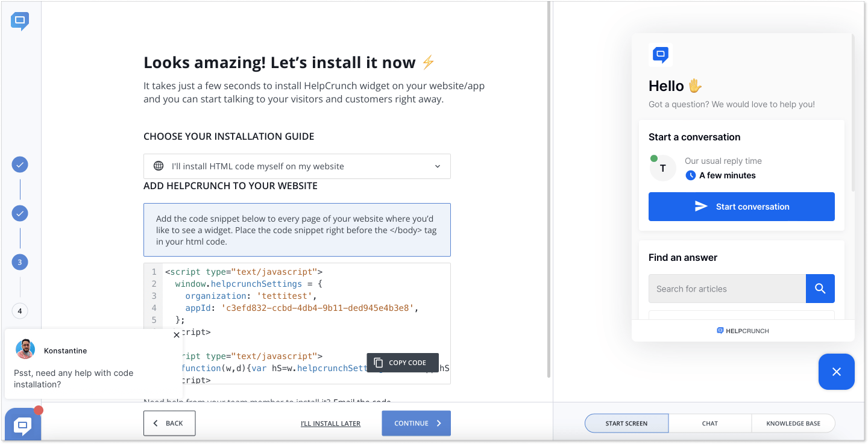Click the HelpCrunch logo in sidebar
Image resolution: width=868 pixels, height=444 pixels.
(20, 21)
